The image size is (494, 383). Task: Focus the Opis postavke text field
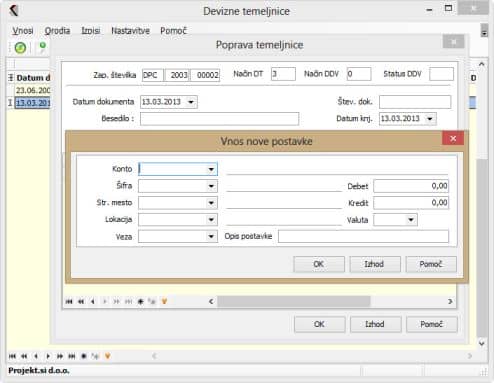coord(363,236)
